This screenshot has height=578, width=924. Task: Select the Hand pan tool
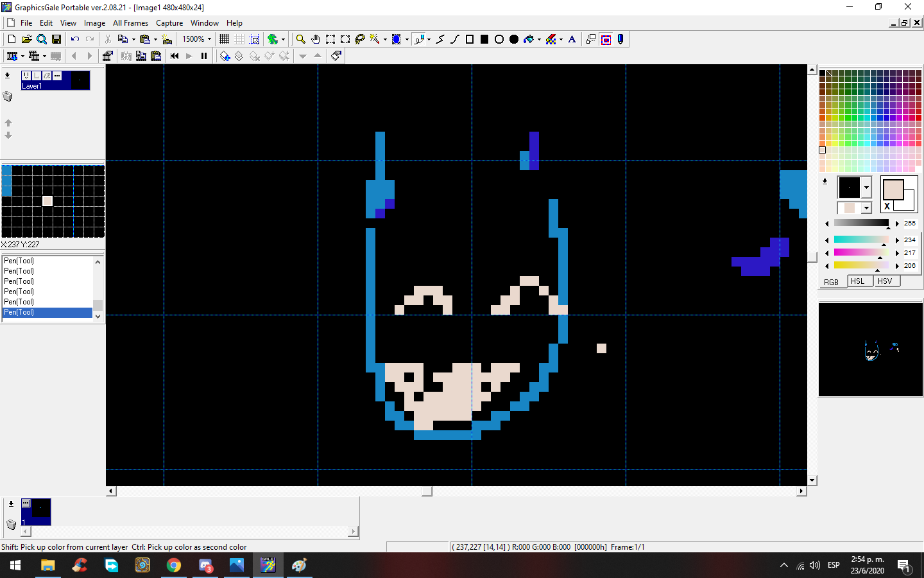tap(315, 39)
